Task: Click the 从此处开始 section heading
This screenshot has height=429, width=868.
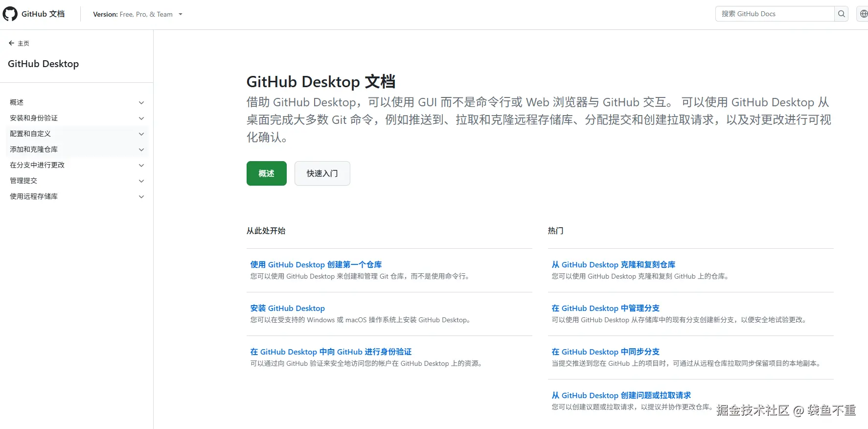Action: (x=266, y=231)
